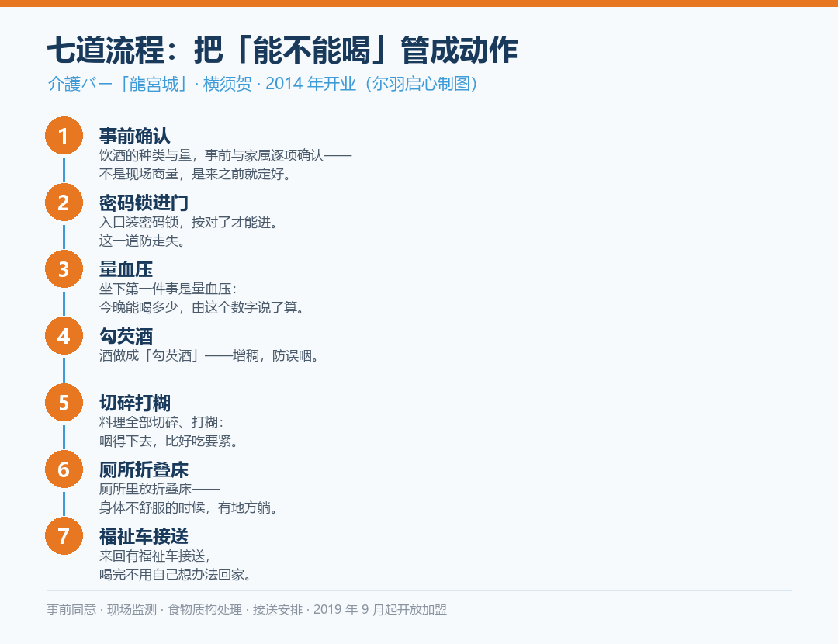Click the line 喝完不用自己想办法回家。
The width and height of the screenshot is (838, 644).
[x=176, y=575]
